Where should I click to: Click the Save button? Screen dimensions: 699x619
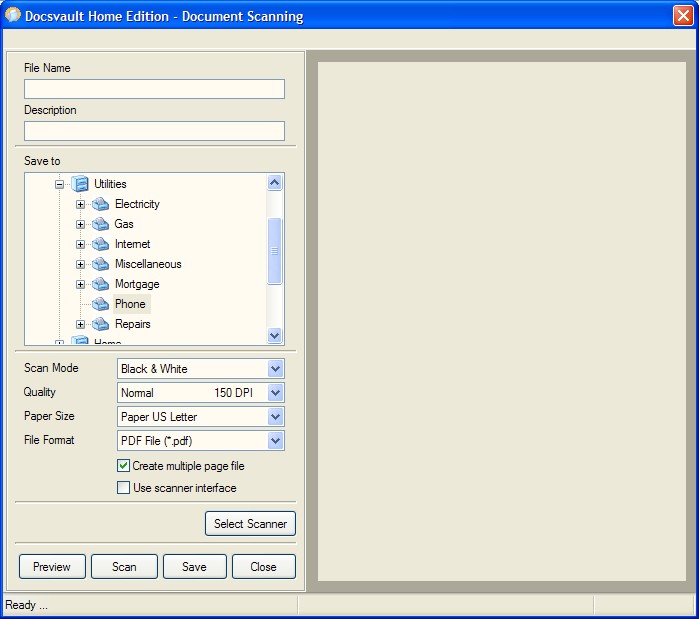[195, 567]
